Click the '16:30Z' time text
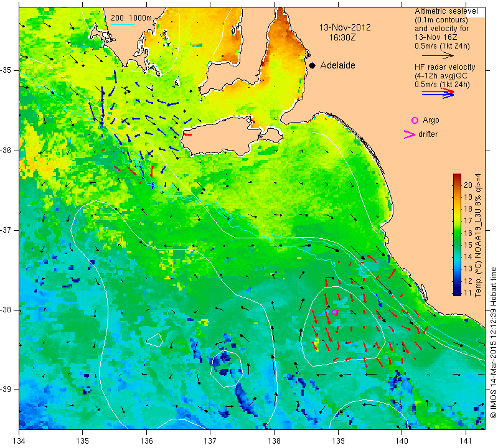 point(342,37)
